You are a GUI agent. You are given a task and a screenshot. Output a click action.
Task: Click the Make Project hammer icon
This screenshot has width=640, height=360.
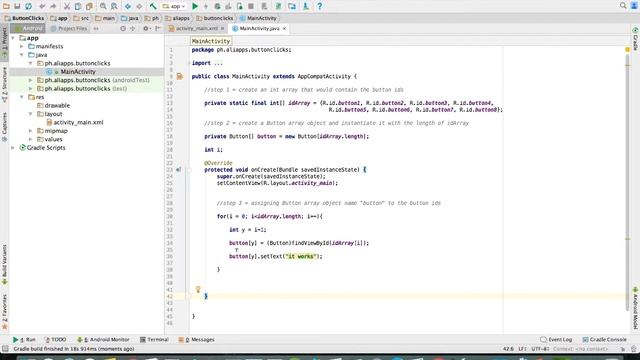pos(153,6)
